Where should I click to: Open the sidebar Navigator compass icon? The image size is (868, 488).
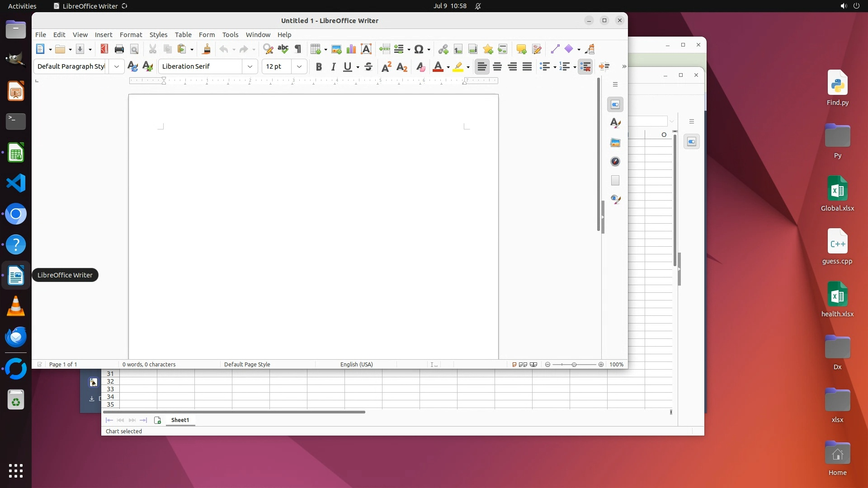[615, 161]
